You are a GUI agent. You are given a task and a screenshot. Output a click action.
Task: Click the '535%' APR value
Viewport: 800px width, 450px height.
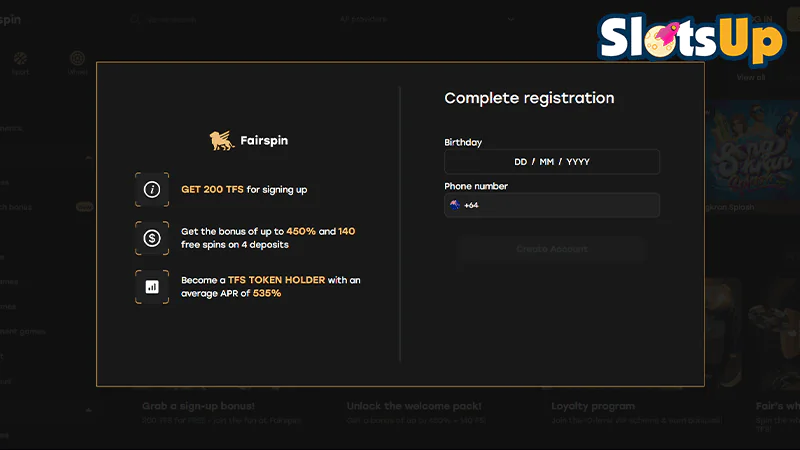click(267, 293)
